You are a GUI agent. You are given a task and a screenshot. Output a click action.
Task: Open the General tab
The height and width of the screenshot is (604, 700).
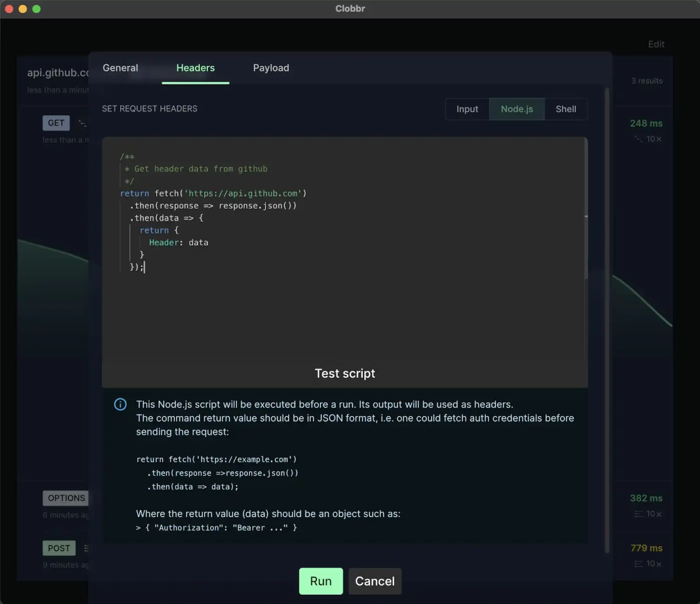(120, 68)
